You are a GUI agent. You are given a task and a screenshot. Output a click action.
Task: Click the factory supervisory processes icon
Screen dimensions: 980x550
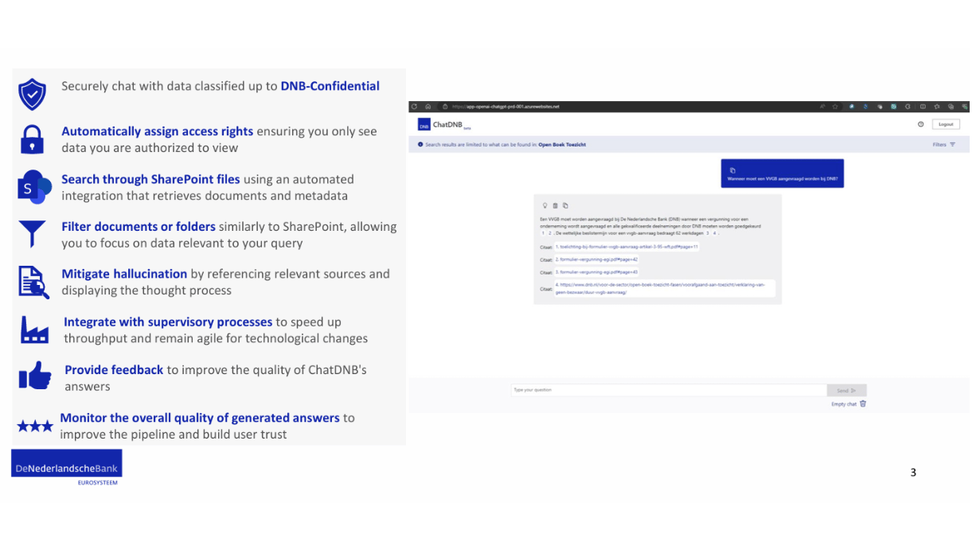click(34, 330)
